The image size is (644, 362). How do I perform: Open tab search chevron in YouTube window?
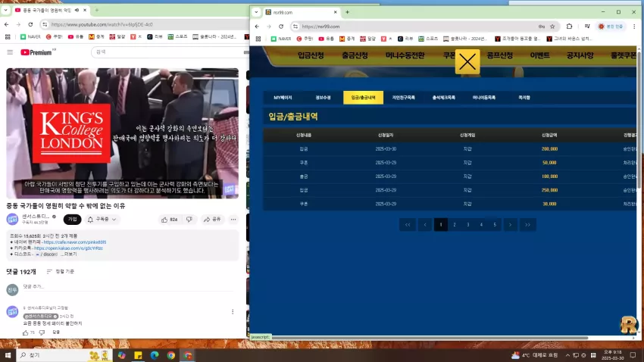[x=6, y=10]
